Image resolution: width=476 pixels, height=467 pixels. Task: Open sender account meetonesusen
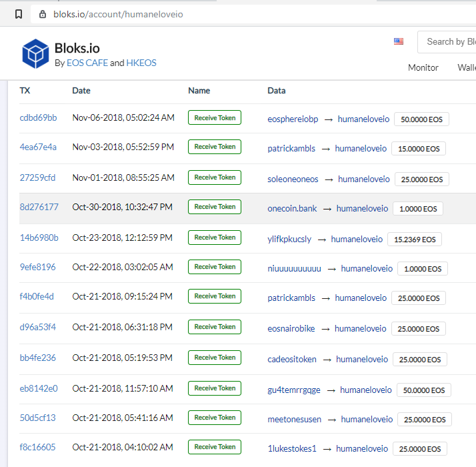point(294,420)
